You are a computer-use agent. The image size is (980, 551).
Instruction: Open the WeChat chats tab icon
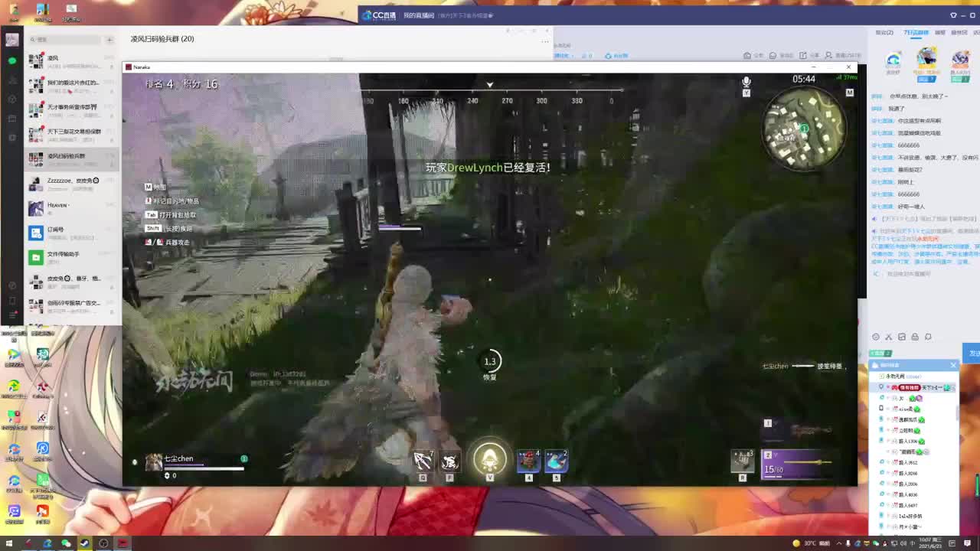11,60
